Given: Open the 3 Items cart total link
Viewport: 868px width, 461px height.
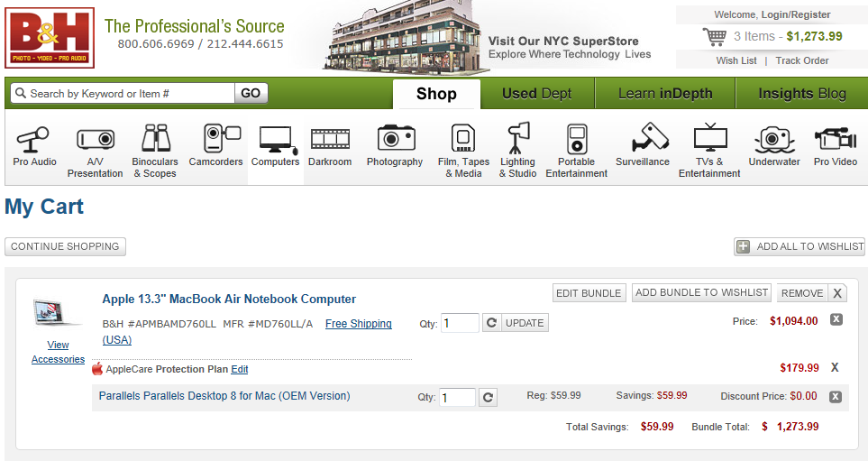Looking at the screenshot, I should pos(787,37).
